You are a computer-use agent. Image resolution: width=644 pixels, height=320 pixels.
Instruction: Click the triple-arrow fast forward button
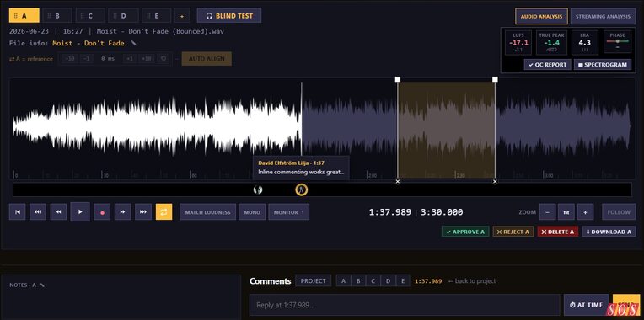[x=143, y=211]
